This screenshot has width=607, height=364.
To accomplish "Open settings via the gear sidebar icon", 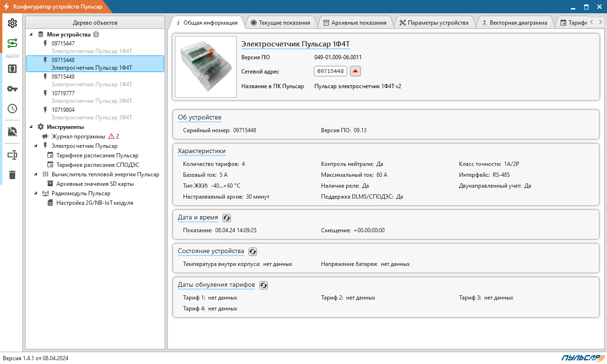I will 12,23.
